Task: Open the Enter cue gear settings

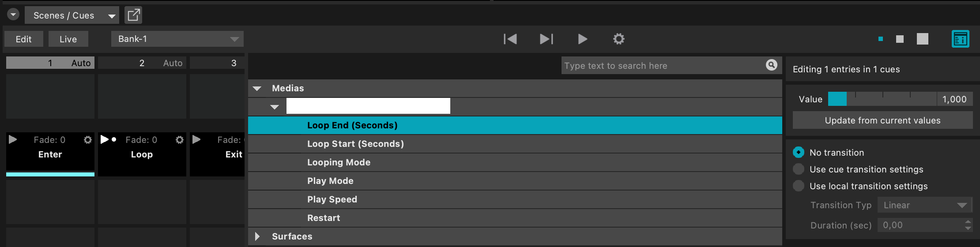Action: pyautogui.click(x=88, y=140)
